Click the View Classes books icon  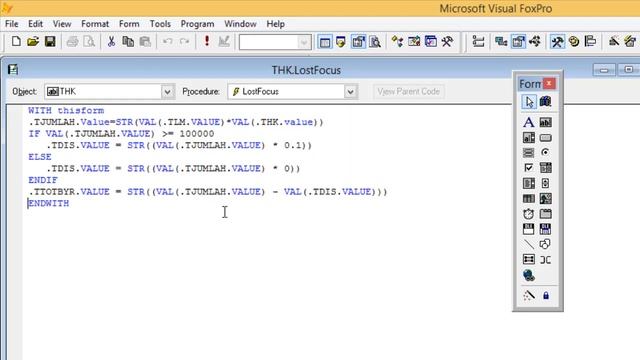tap(546, 101)
